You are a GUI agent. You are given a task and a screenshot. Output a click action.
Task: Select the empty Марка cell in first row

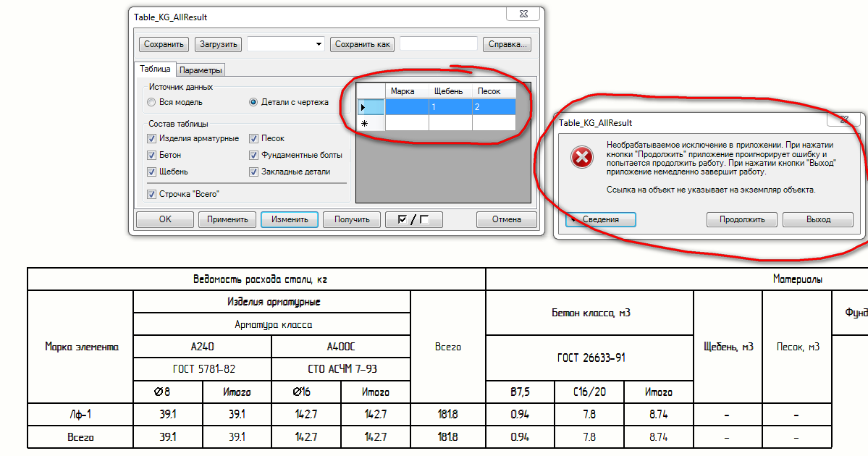(407, 107)
